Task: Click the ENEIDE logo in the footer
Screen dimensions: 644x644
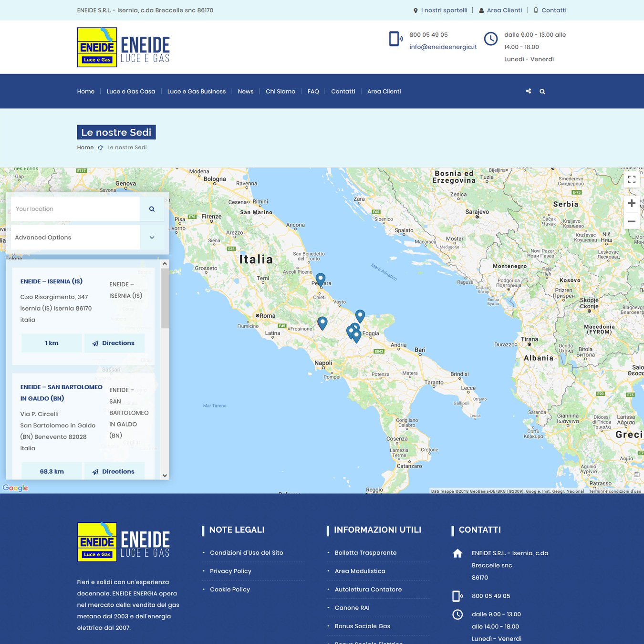Action: (124, 542)
